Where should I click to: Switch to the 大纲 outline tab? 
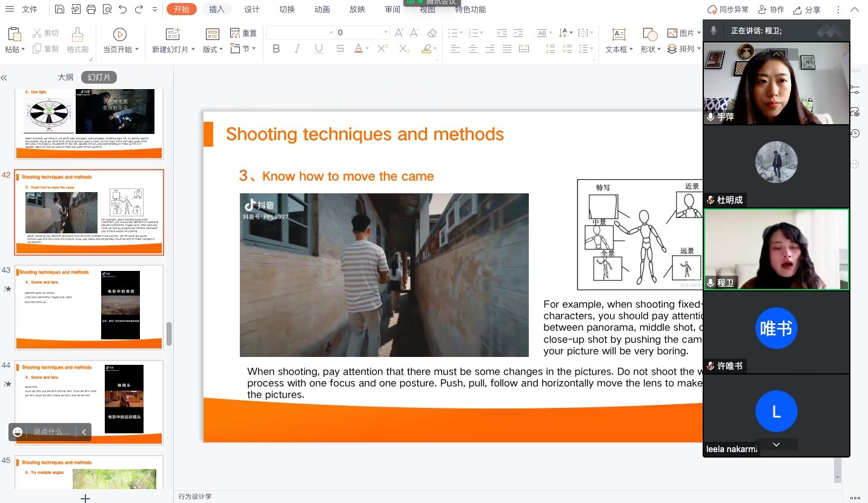[65, 78]
